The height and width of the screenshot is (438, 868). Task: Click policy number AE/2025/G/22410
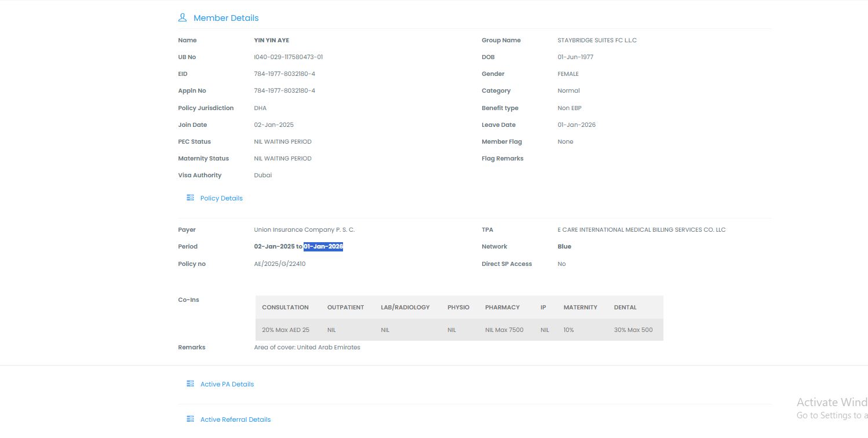click(x=280, y=264)
